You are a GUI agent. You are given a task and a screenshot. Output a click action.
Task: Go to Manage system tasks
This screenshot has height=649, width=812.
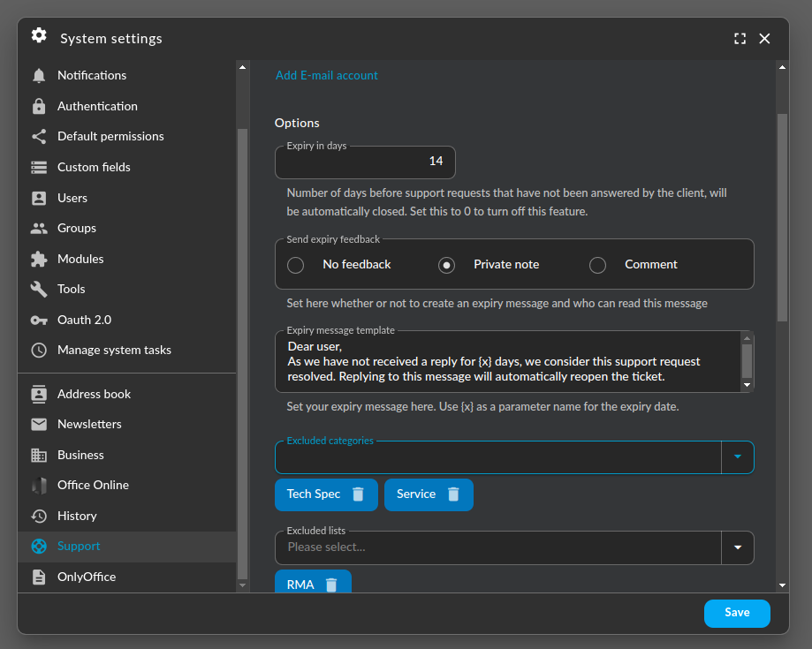point(114,350)
